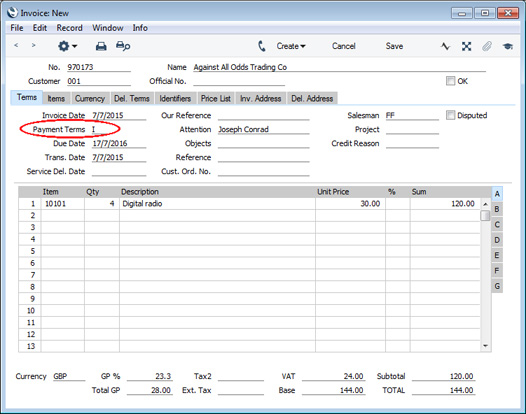Open the Record menu

pyautogui.click(x=69, y=28)
